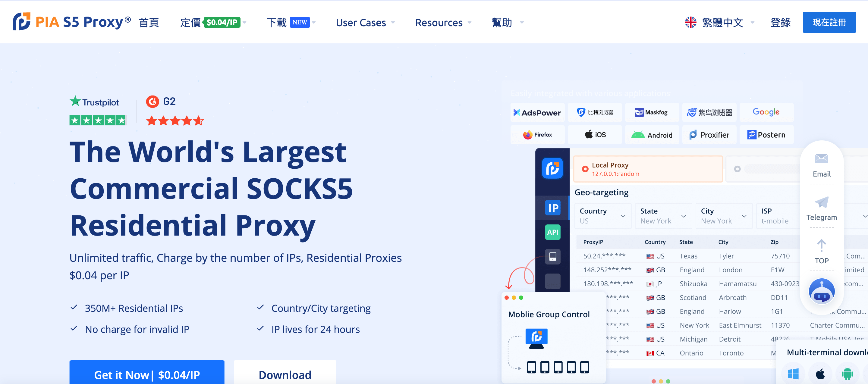Click the PIA app logo in sidebar preview
868x385 pixels.
(x=552, y=168)
